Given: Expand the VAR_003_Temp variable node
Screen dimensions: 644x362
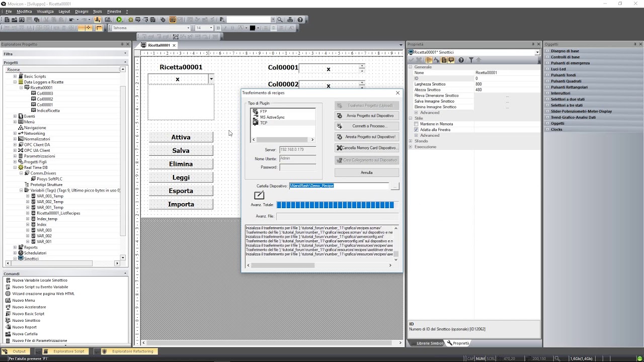Looking at the screenshot, I should coord(28,196).
